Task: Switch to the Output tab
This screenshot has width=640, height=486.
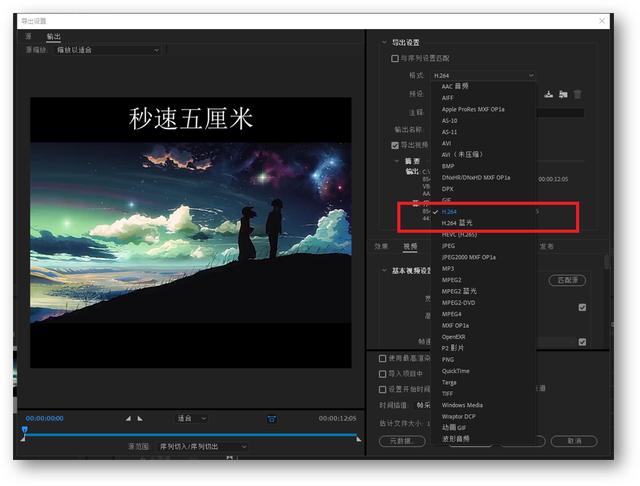Action: click(x=53, y=36)
